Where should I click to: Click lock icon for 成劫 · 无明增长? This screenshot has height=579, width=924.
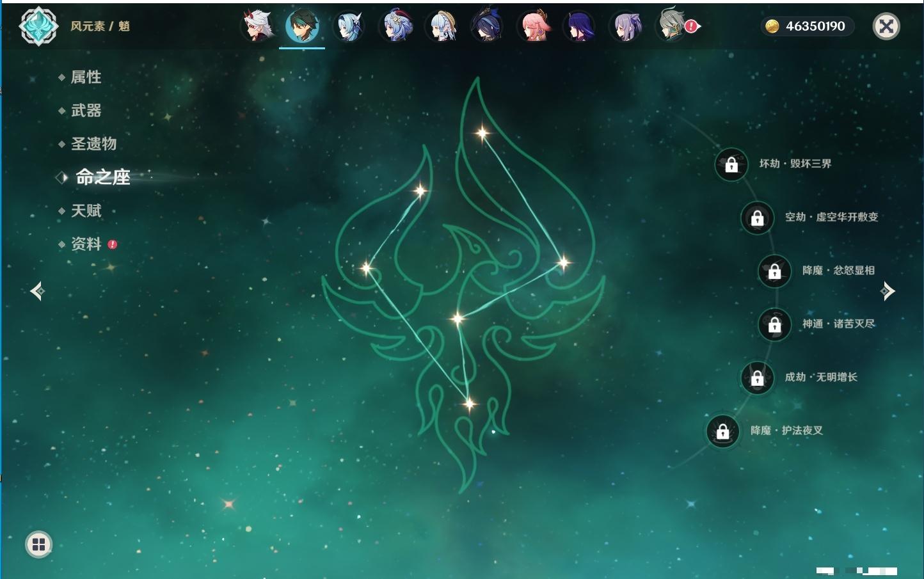(x=757, y=377)
